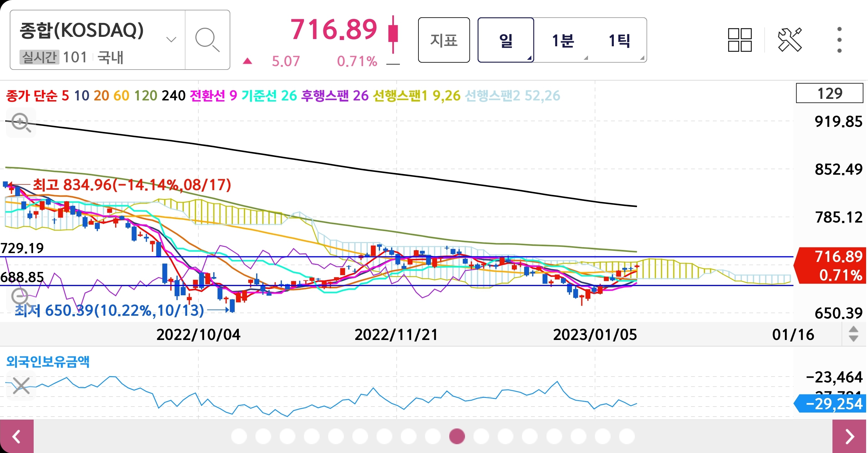The width and height of the screenshot is (868, 453).
Task: Go to next page with right arrow
Action: 850,437
